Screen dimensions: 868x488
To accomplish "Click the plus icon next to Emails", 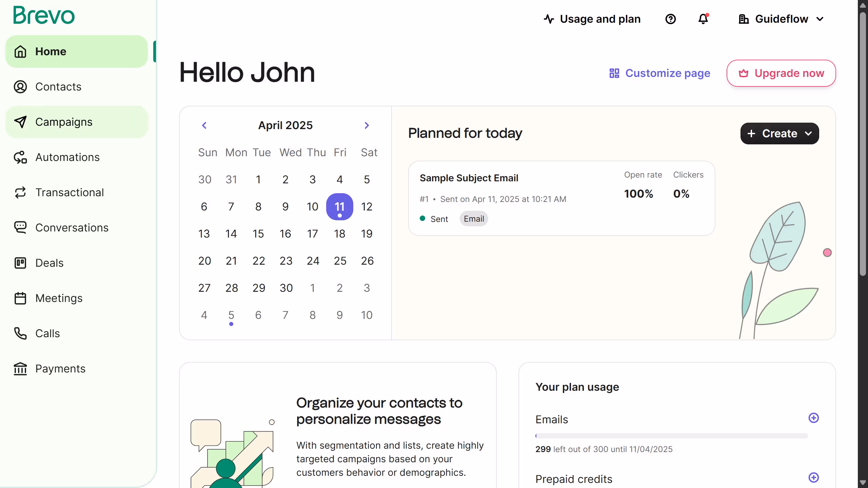I will coord(813,418).
